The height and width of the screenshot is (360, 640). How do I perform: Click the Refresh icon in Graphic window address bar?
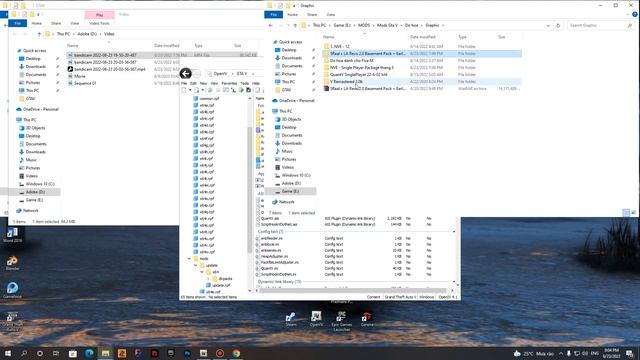point(558,25)
